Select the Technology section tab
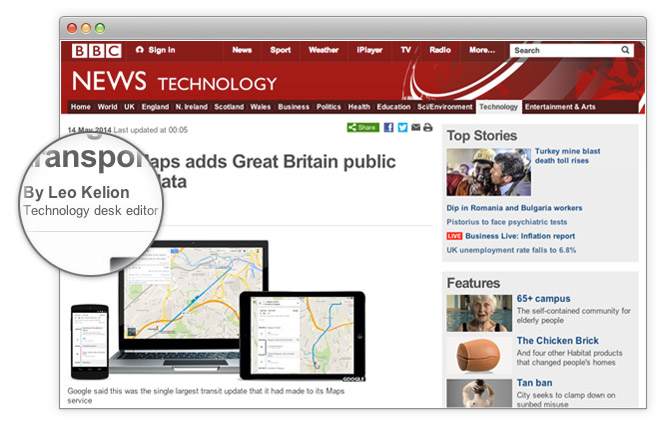The width and height of the screenshot is (662, 424). tap(499, 107)
